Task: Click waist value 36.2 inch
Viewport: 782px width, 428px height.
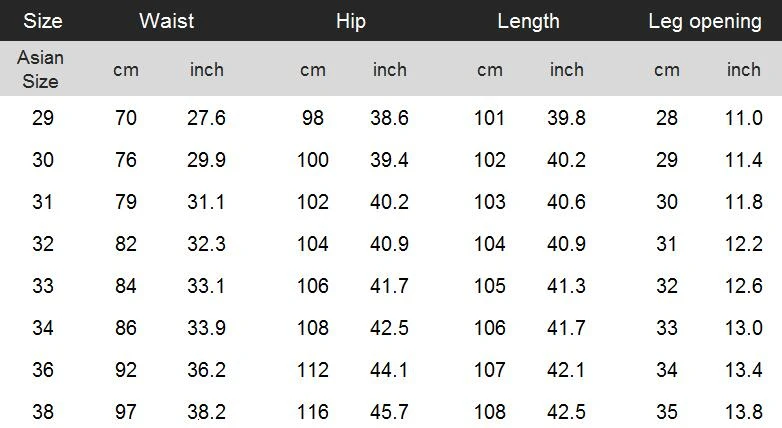Action: click(206, 370)
